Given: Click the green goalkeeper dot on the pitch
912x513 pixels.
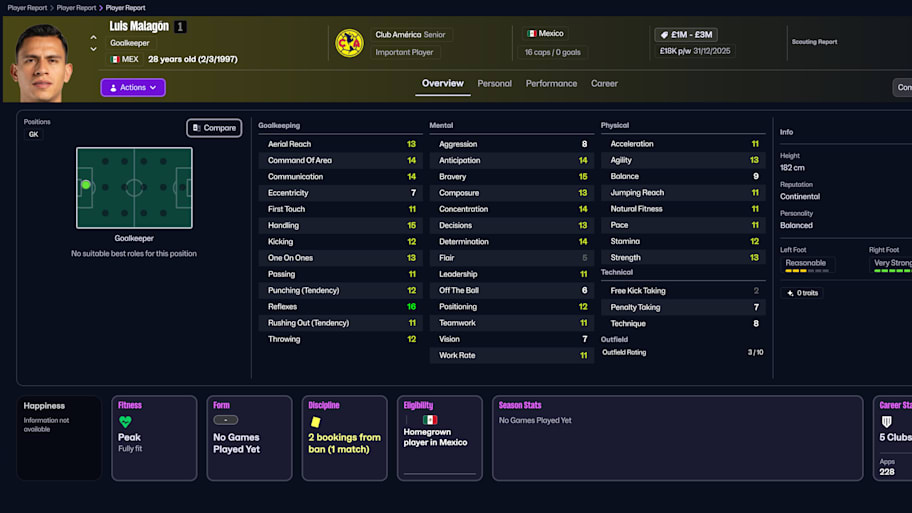Looking at the screenshot, I should pyautogui.click(x=86, y=185).
